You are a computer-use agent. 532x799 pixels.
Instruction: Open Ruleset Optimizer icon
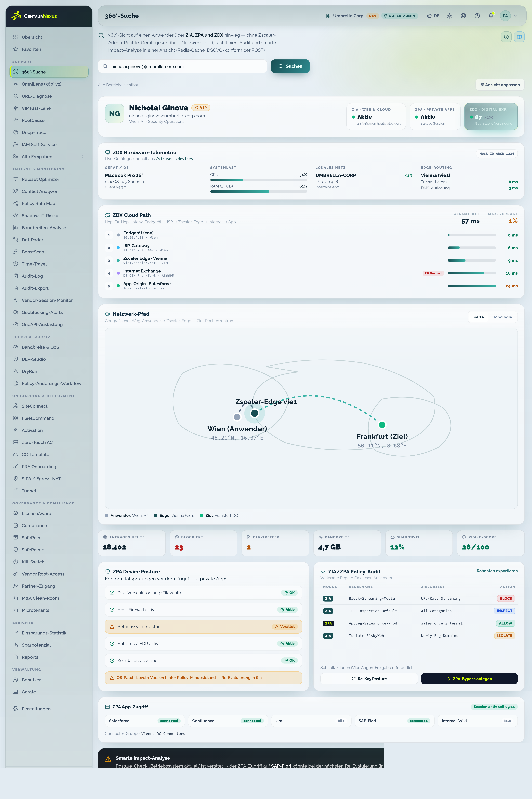pos(16,179)
